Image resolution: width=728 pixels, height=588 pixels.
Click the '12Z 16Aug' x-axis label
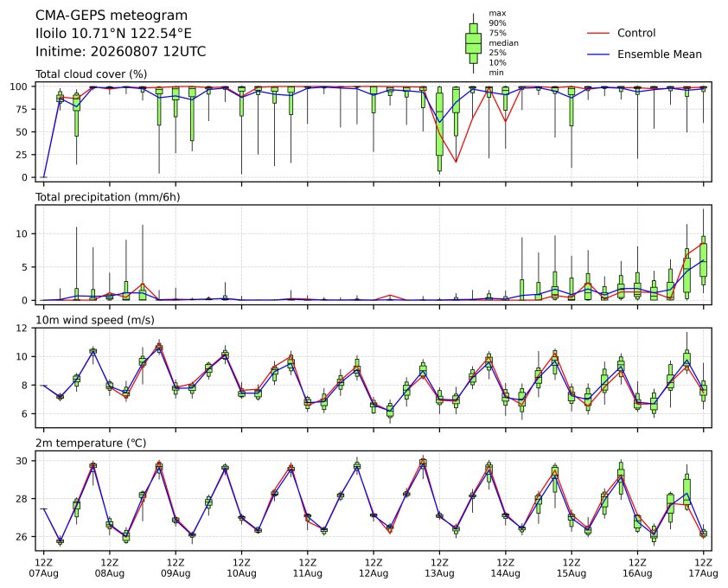[637, 568]
